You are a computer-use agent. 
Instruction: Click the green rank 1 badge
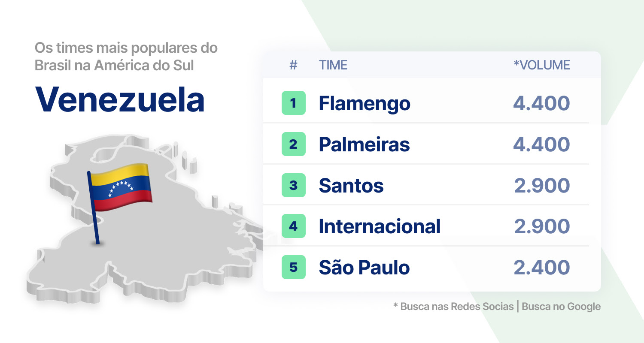tap(294, 103)
